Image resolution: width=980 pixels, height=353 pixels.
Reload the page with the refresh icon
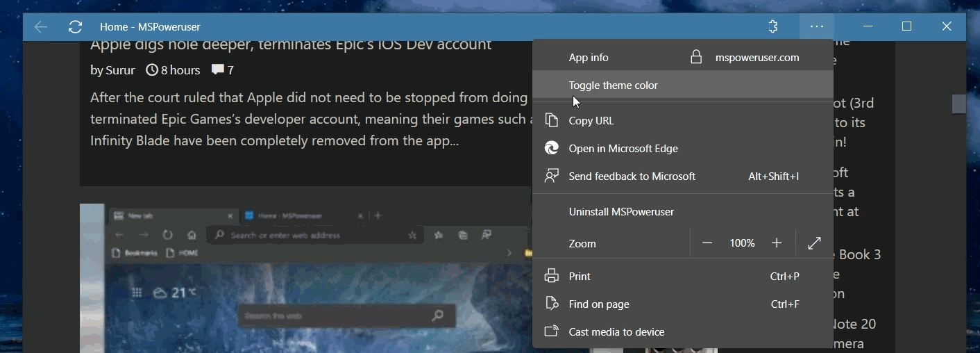(x=76, y=27)
